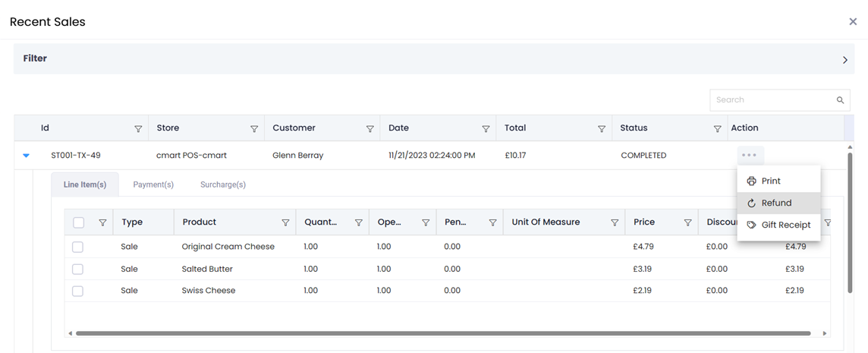Screen dimensions: 868x353
Task: Click the Date column filter funnel
Action: click(x=486, y=129)
